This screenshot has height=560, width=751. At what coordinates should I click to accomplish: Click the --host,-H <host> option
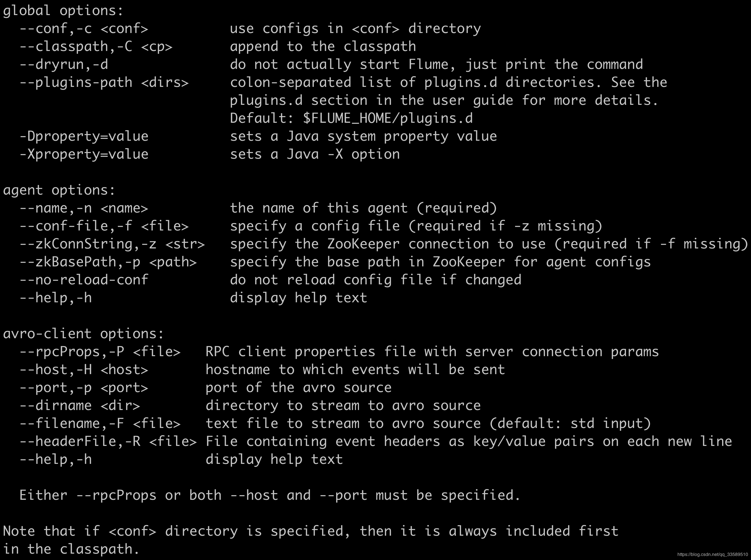coord(84,369)
